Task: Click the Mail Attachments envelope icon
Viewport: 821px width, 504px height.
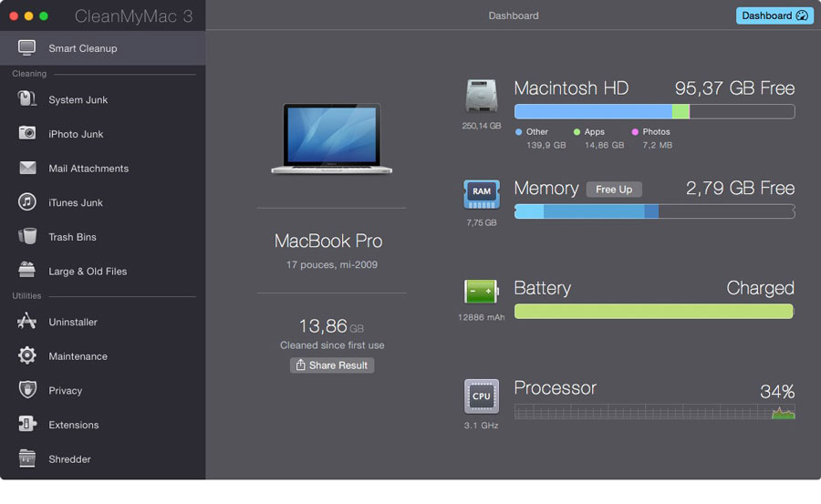Action: [27, 168]
